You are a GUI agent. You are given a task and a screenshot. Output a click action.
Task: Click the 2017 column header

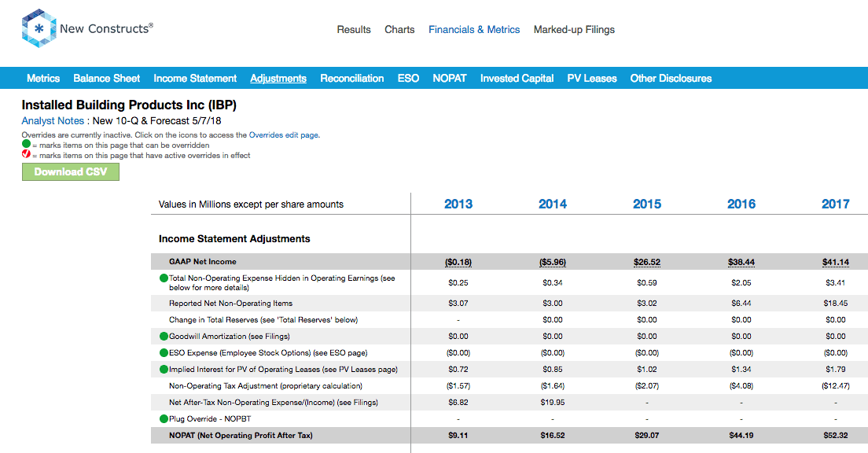tap(835, 204)
